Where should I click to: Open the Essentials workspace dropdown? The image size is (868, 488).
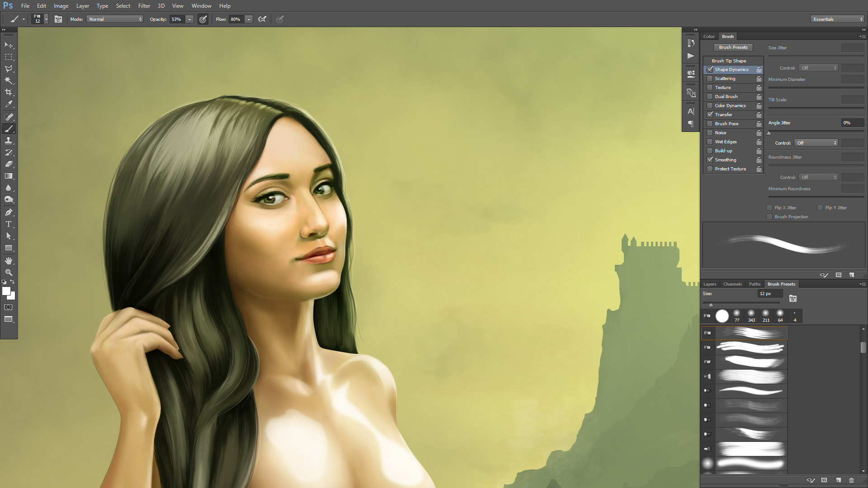pos(837,19)
